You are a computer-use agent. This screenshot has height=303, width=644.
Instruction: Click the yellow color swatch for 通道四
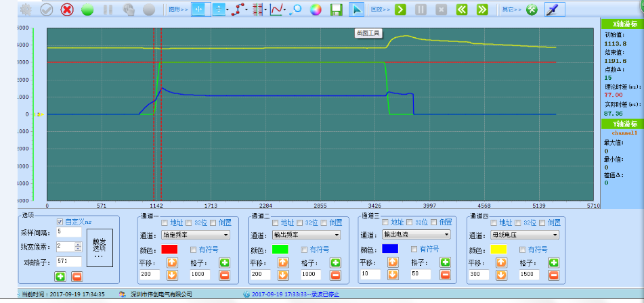coord(498,250)
